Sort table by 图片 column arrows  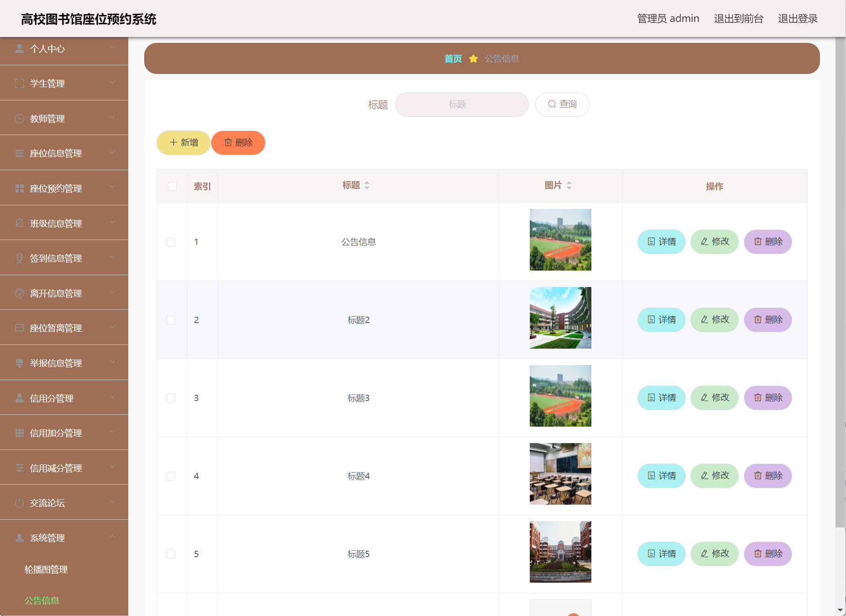coord(569,185)
